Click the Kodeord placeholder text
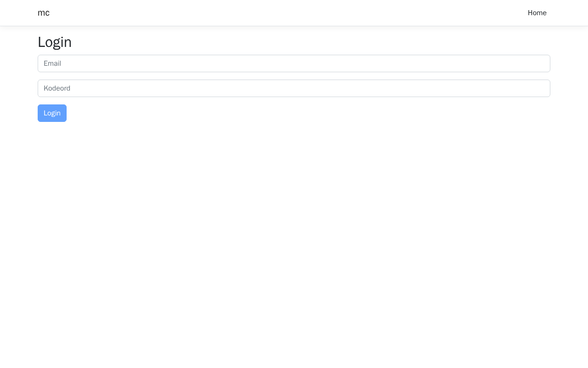Screen dimensions: 588x368 coord(57,88)
